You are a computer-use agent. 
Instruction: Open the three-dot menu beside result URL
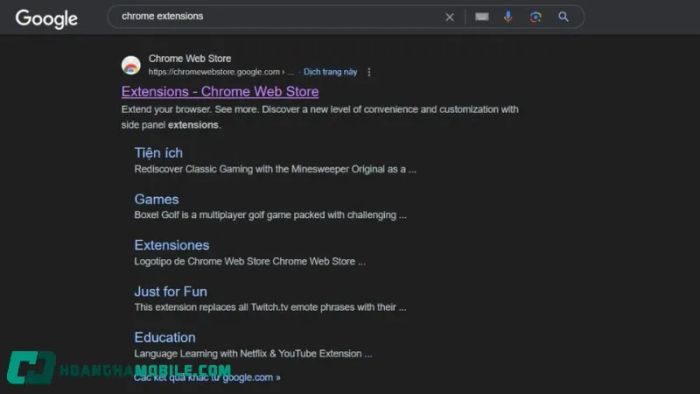[369, 72]
